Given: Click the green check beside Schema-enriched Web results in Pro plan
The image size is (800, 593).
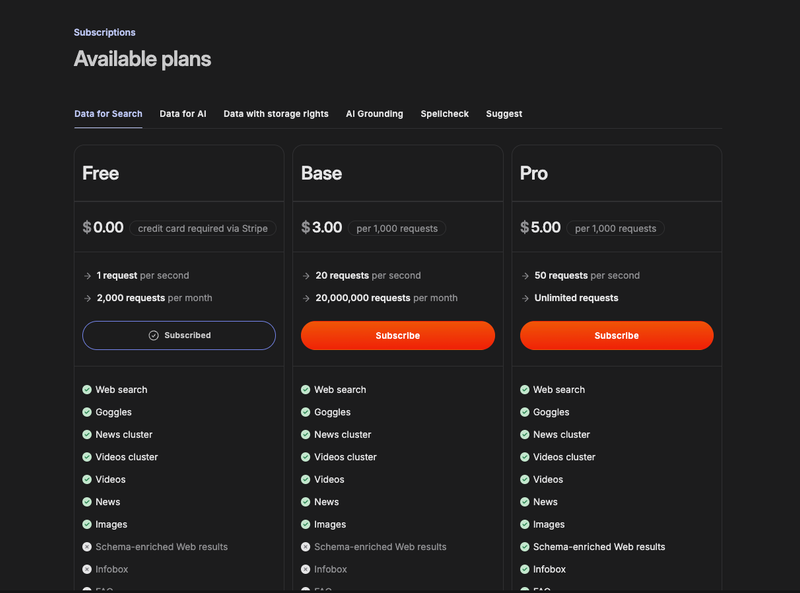Looking at the screenshot, I should click(525, 547).
